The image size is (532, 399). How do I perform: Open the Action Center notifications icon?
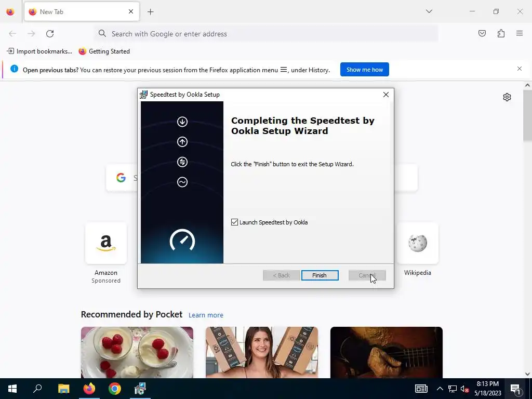pos(515,389)
